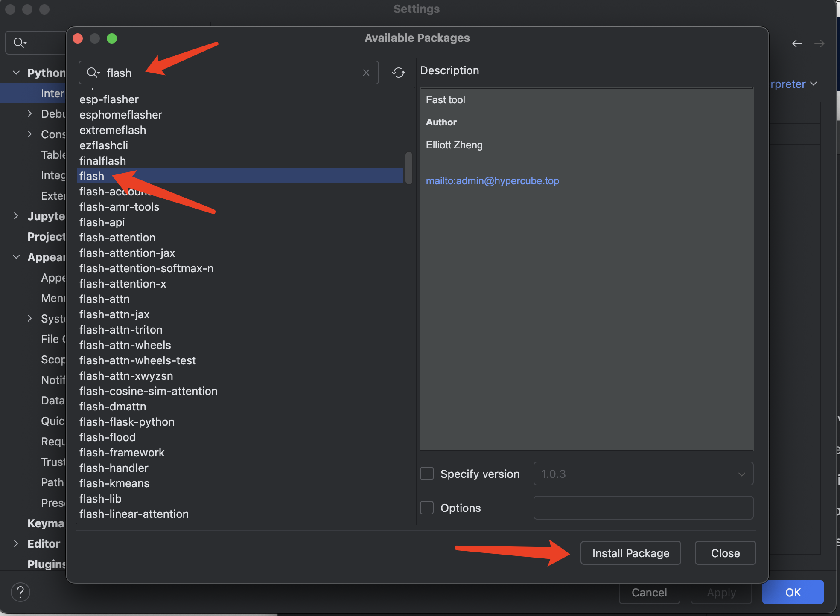
Task: Click the forward navigation arrow
Action: click(x=820, y=43)
